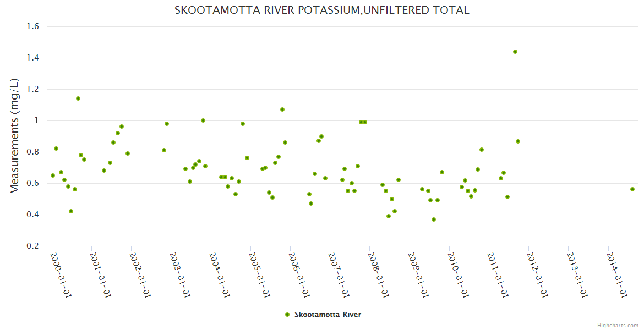
Task: Click the 2000-01-01 x-axis label
Action: click(x=61, y=274)
